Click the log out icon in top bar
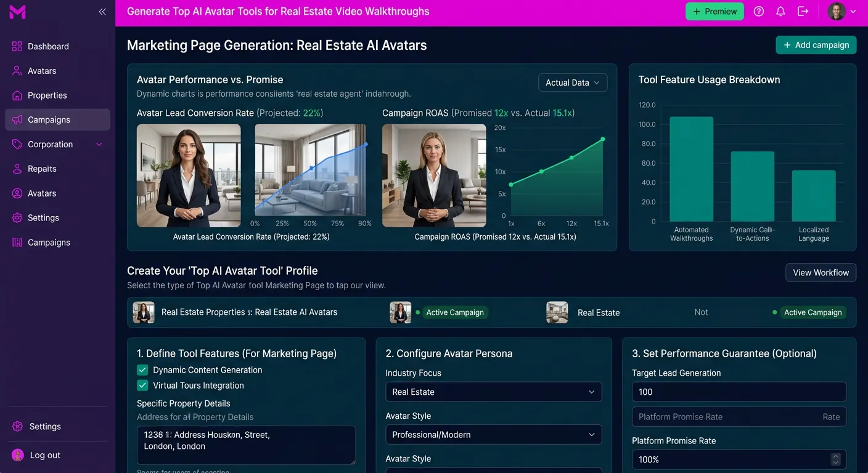The image size is (868, 473). (x=803, y=11)
